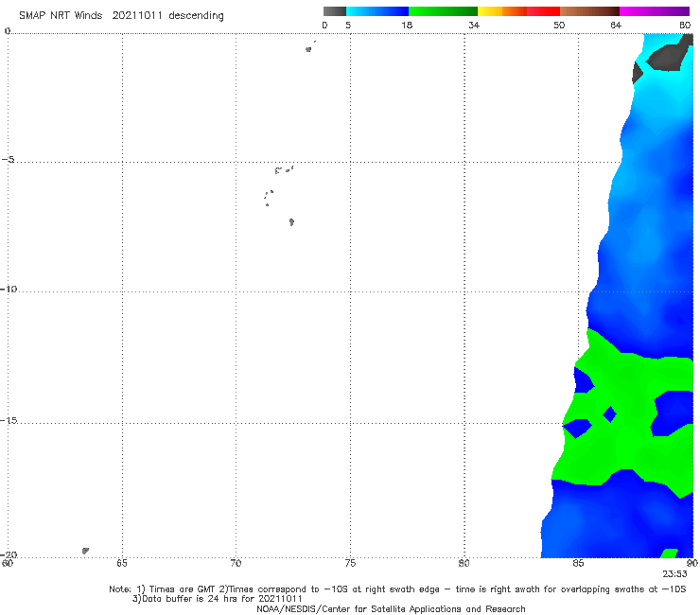Click the small blue diamond inside the green area
This screenshot has width=700, height=615.
[x=609, y=414]
